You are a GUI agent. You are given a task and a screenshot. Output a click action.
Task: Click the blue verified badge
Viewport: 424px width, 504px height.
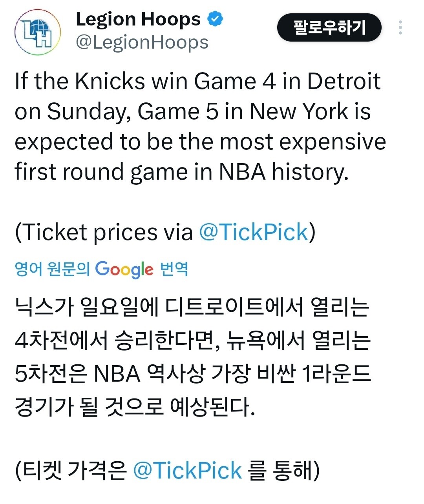click(215, 19)
